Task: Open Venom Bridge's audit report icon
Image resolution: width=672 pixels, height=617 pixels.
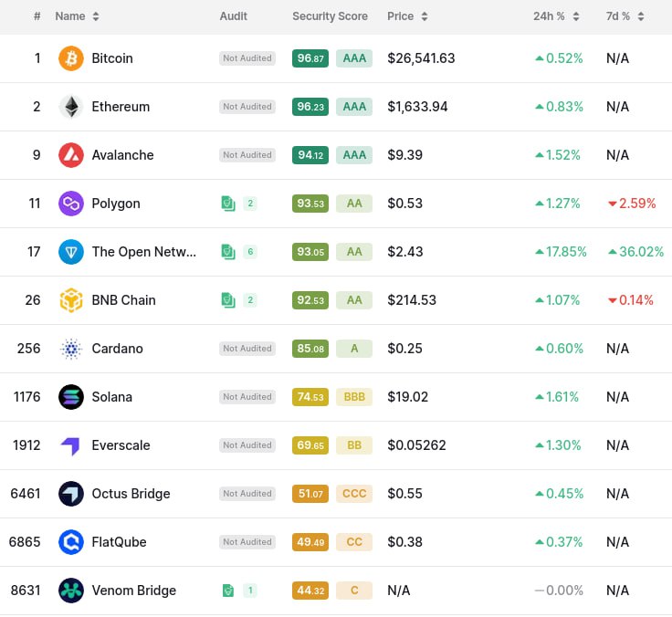Action: click(x=228, y=591)
